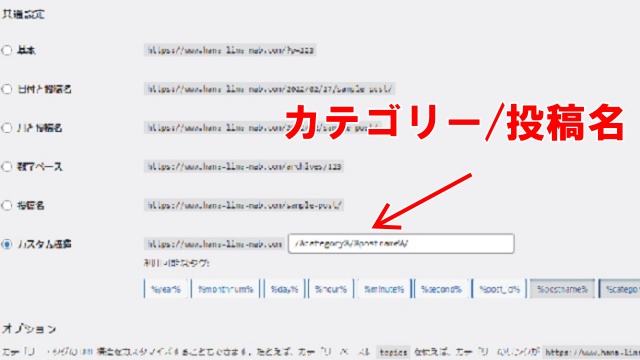Toggle the highlighted %postname% tag button
The width and height of the screenshot is (640, 360).
562,289
